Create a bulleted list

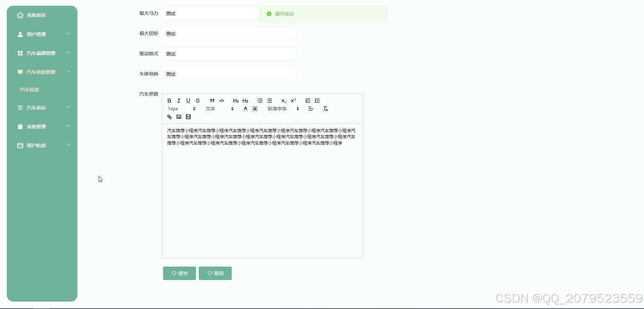(x=269, y=101)
